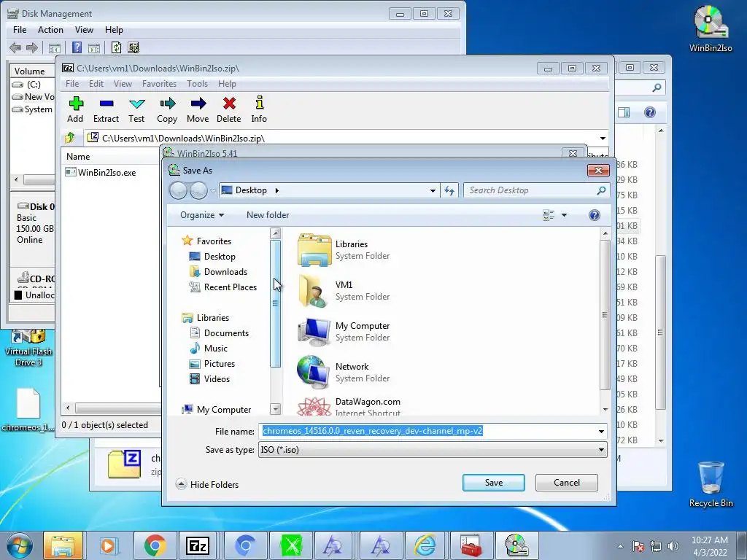Click the Info icon in 7-Zip toolbar
The width and height of the screenshot is (747, 560).
(259, 103)
